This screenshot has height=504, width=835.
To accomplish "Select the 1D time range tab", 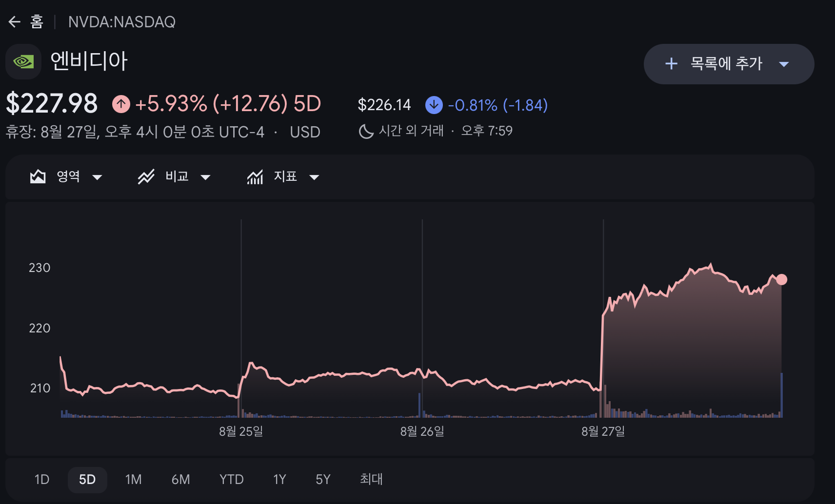I will point(42,480).
